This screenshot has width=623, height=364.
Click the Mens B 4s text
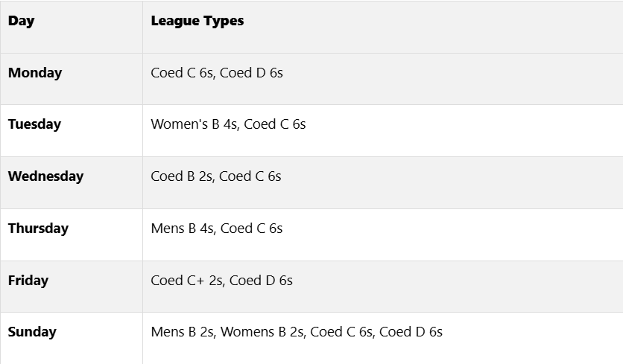182,229
